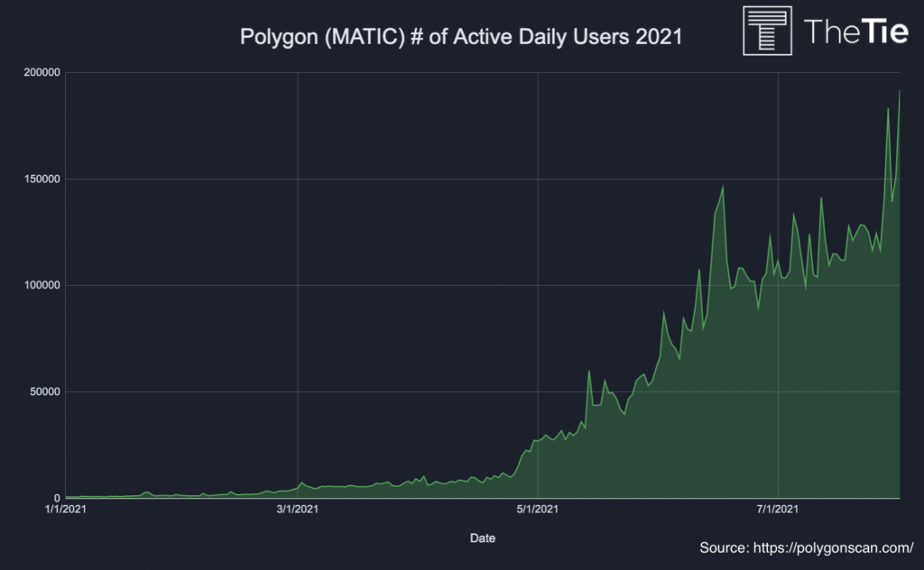Click the 150000 y-axis label
Screen dimensions: 924x570
41,179
